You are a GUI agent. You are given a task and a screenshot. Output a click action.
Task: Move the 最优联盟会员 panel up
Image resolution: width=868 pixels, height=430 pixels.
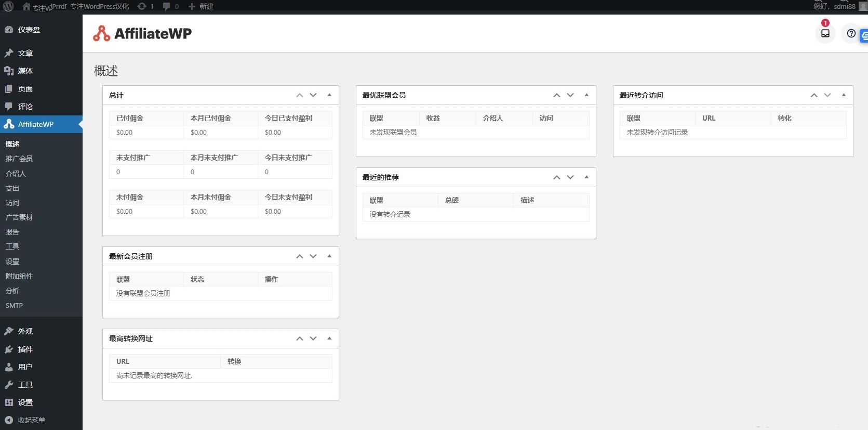point(557,95)
